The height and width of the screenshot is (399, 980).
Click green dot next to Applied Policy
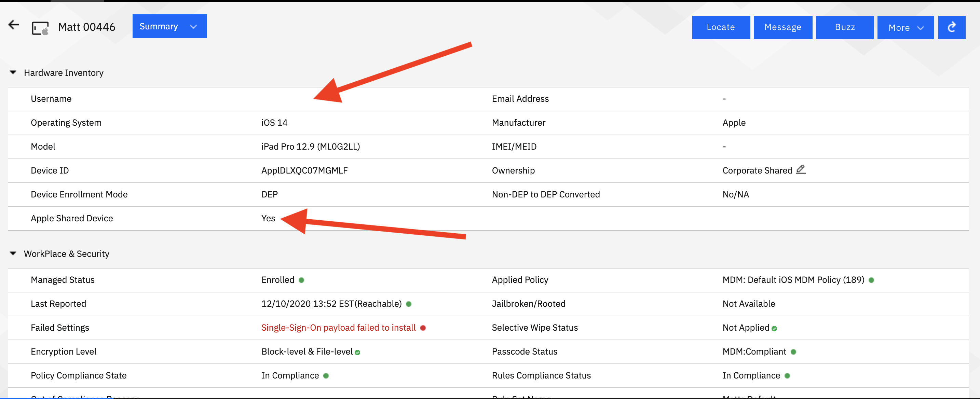tap(871, 280)
